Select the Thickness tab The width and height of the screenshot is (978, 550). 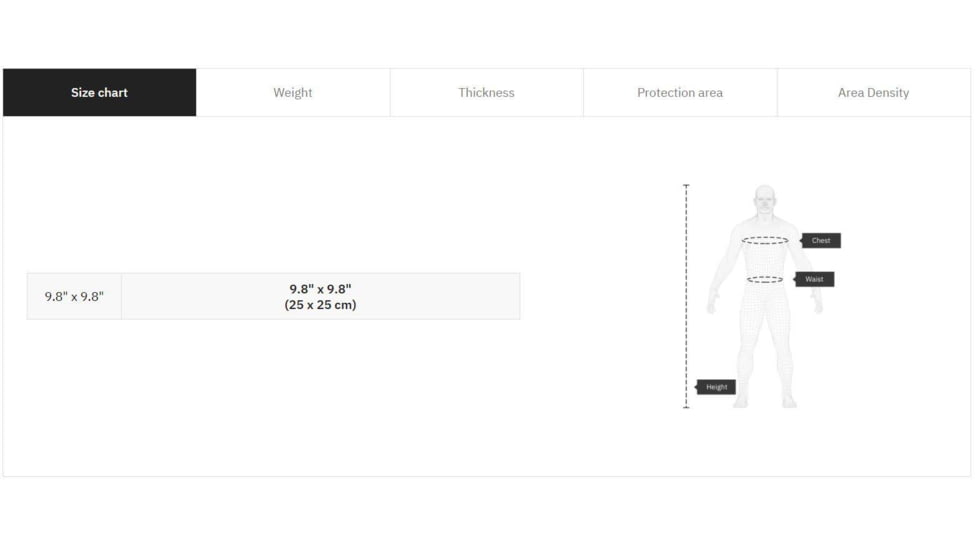pyautogui.click(x=486, y=93)
